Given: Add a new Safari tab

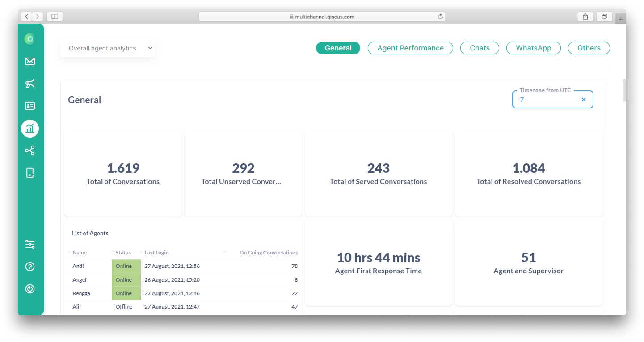Looking at the screenshot, I should (x=621, y=19).
